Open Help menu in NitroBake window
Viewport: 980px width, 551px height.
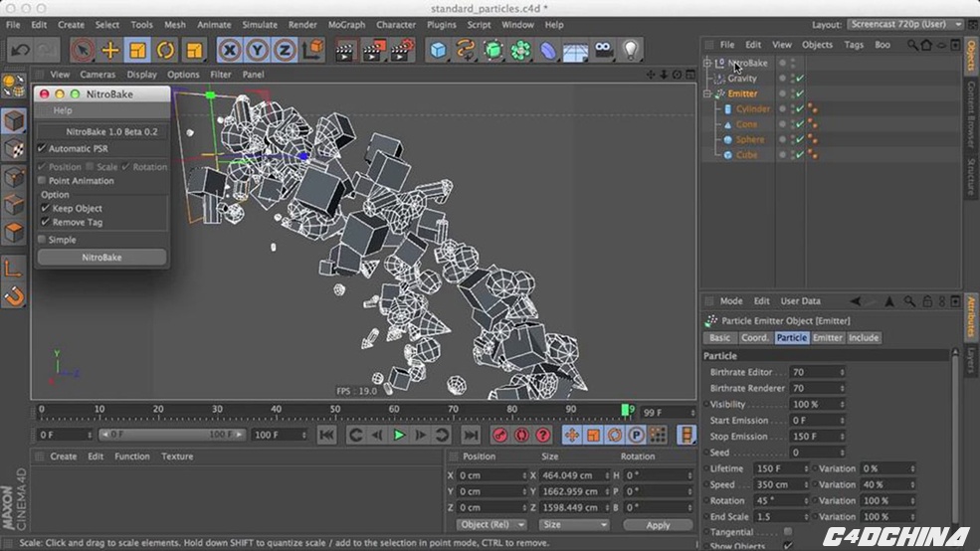tap(63, 110)
